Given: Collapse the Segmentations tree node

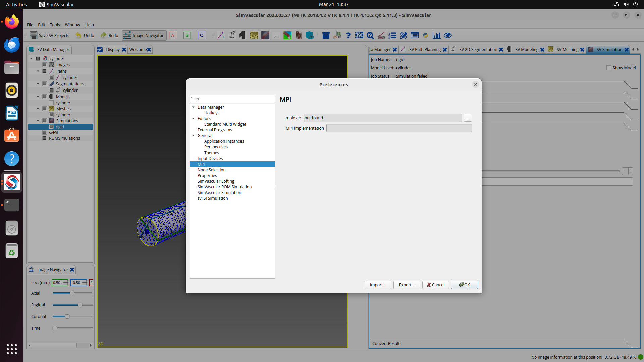Looking at the screenshot, I should point(38,84).
